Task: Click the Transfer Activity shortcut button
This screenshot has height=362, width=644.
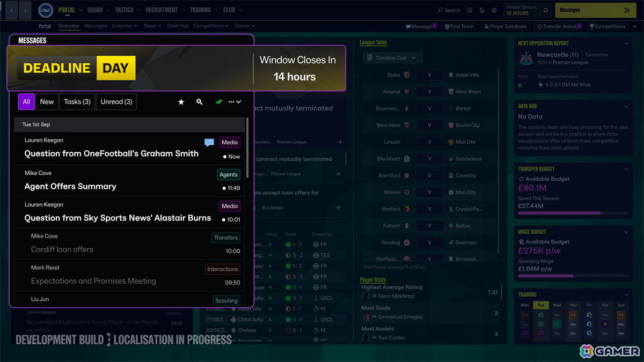Action: pyautogui.click(x=559, y=26)
